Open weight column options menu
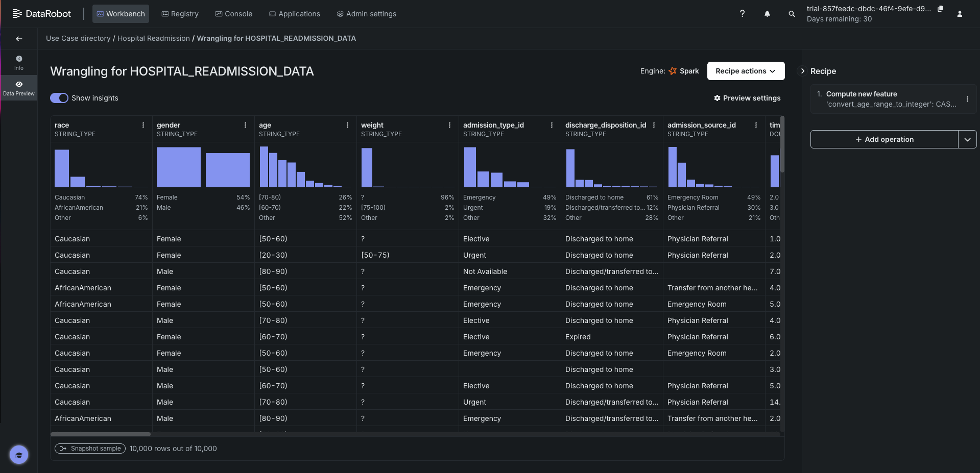Viewport: 980px width, 473px height. [x=449, y=125]
